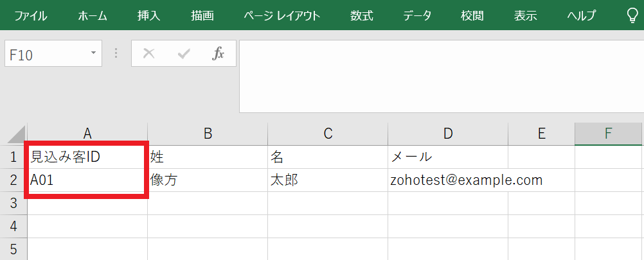
Task: Click inside the formula bar input area
Action: pyautogui.click(x=441, y=76)
